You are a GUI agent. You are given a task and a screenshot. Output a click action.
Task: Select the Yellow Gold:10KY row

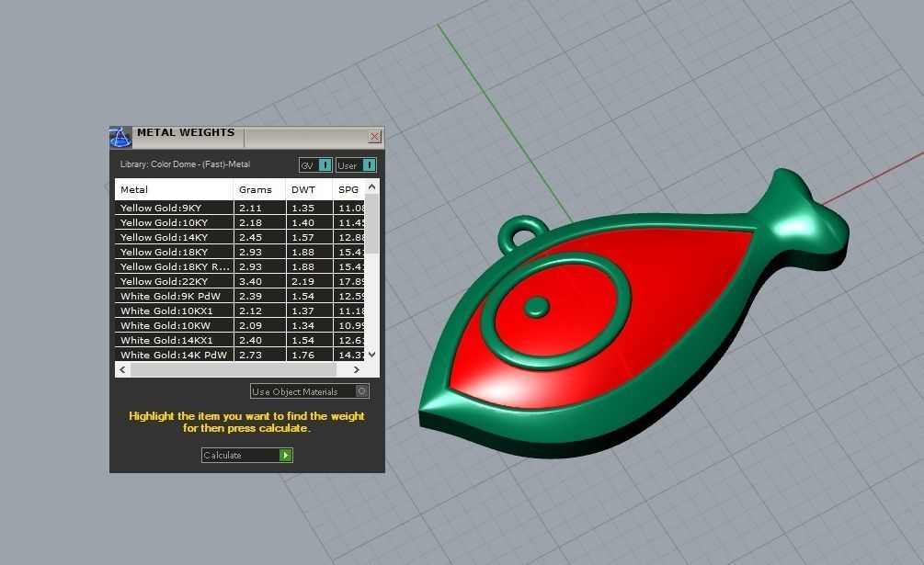click(x=240, y=222)
